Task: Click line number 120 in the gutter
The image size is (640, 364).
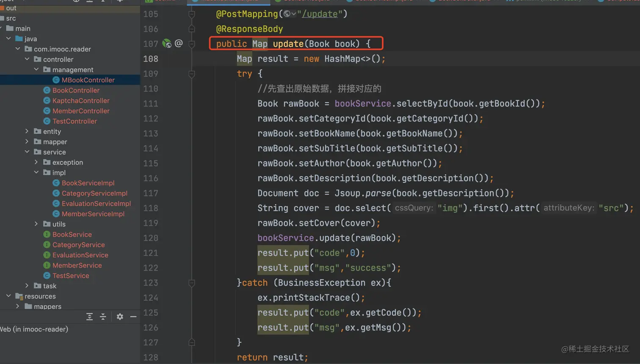Action: 151,238
